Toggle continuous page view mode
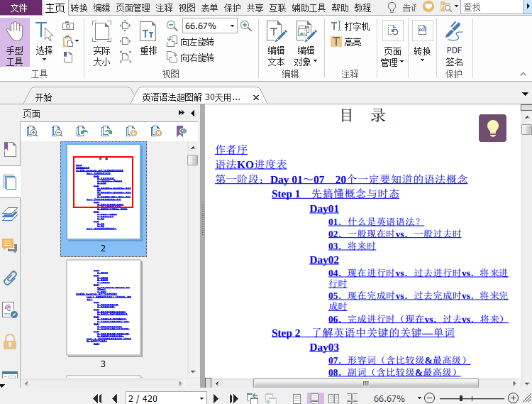 click(314, 398)
